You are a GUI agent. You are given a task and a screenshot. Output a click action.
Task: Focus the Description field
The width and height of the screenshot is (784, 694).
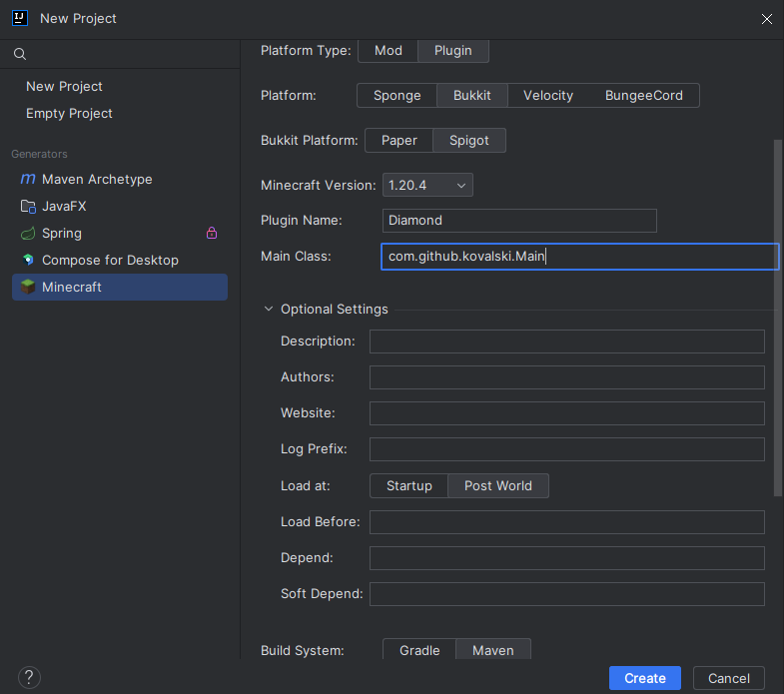(567, 342)
